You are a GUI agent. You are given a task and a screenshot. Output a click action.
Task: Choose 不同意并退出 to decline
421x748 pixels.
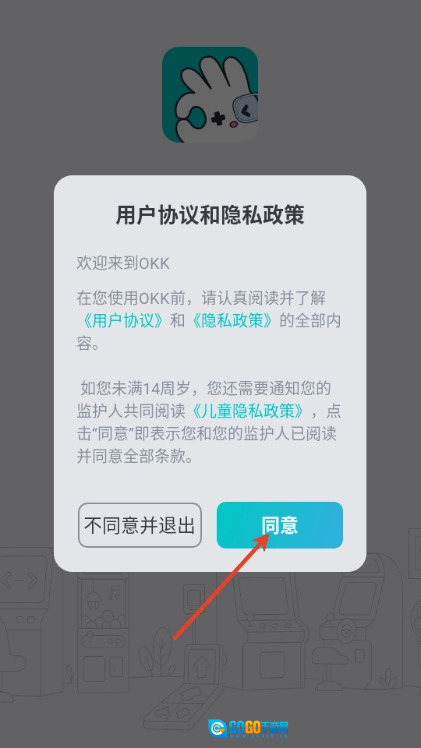140,525
